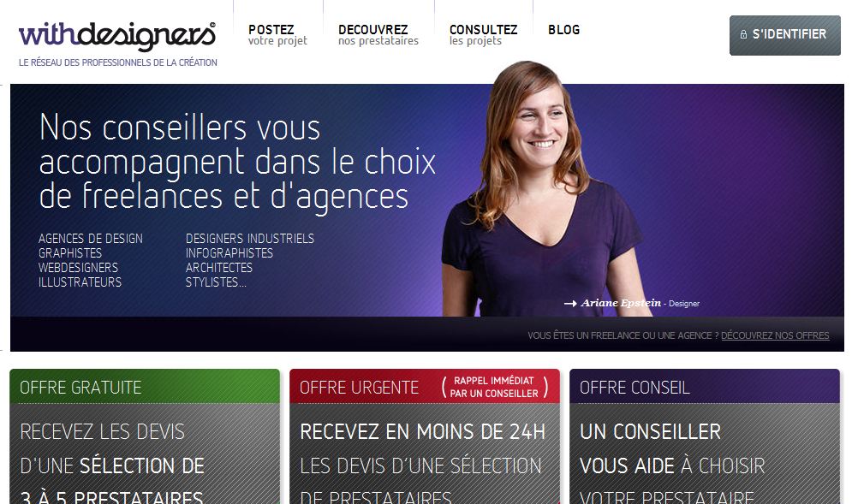Select the Offre Gratuite panel header
The height and width of the screenshot is (504, 852).
click(145, 387)
